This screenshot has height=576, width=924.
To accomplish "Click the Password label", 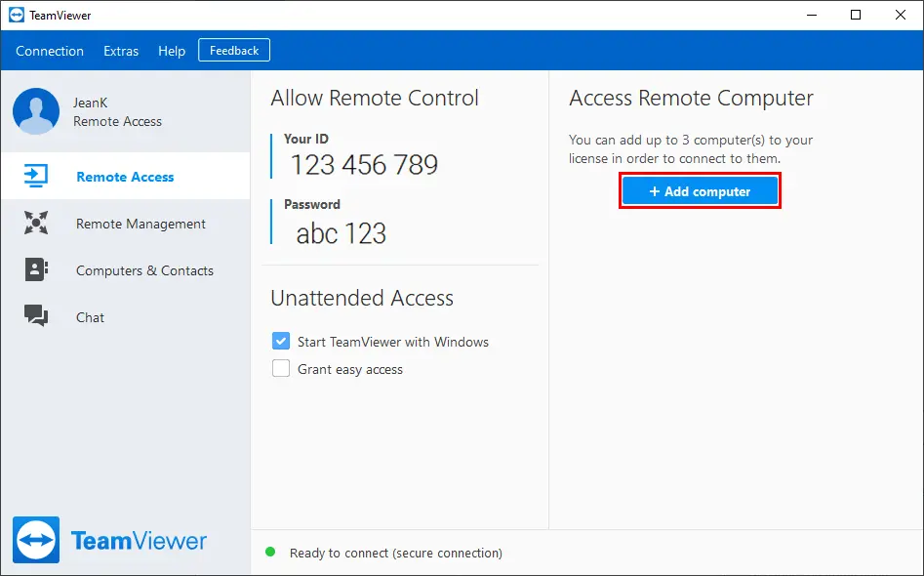I will coord(312,205).
